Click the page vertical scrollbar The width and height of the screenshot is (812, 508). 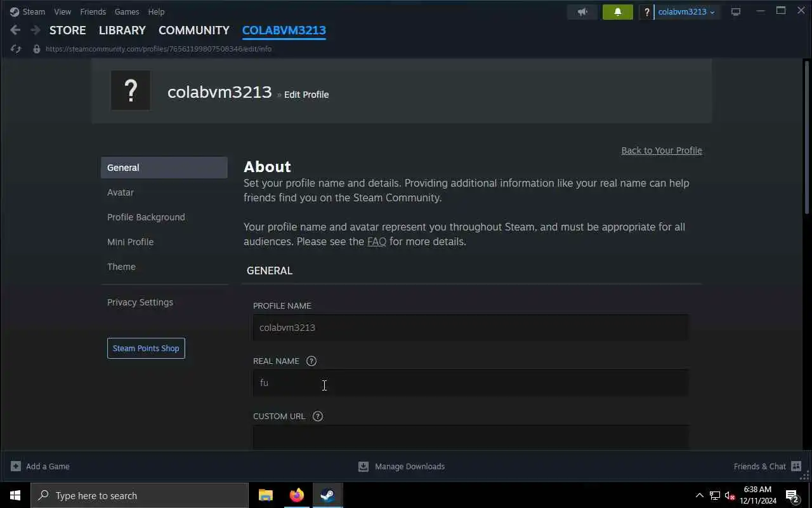pos(807,138)
